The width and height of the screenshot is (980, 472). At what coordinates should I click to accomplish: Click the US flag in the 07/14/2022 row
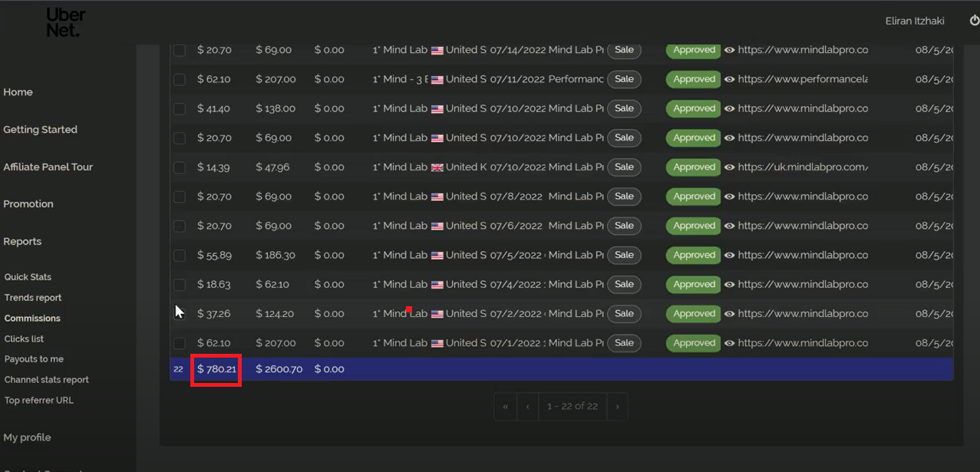[437, 50]
